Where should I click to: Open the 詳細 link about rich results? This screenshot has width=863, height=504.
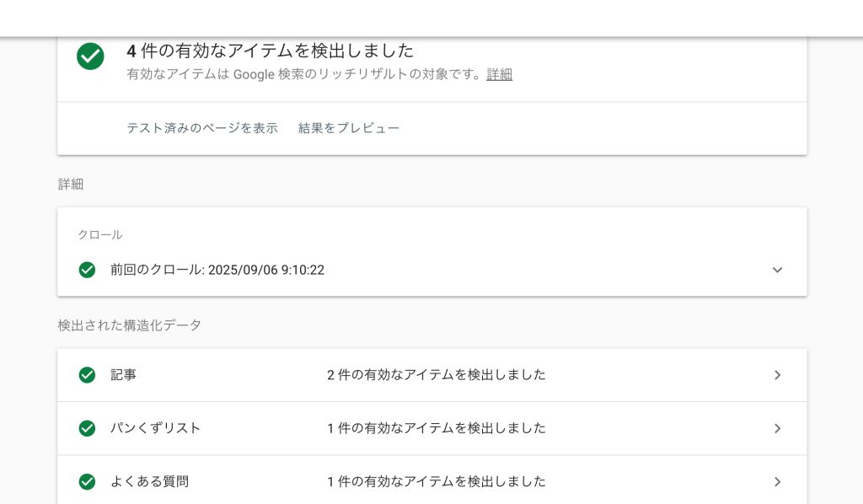pyautogui.click(x=499, y=74)
